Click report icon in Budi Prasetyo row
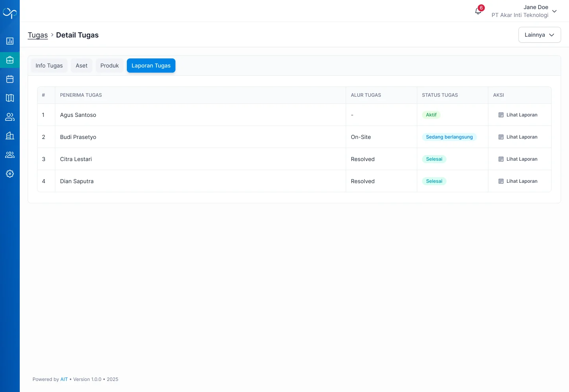569x392 pixels. click(501, 137)
